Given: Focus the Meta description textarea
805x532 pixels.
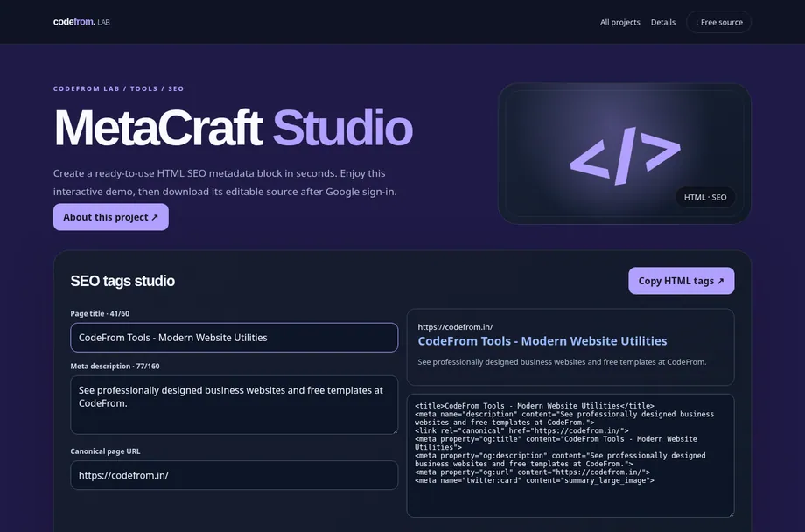Looking at the screenshot, I should [x=234, y=404].
